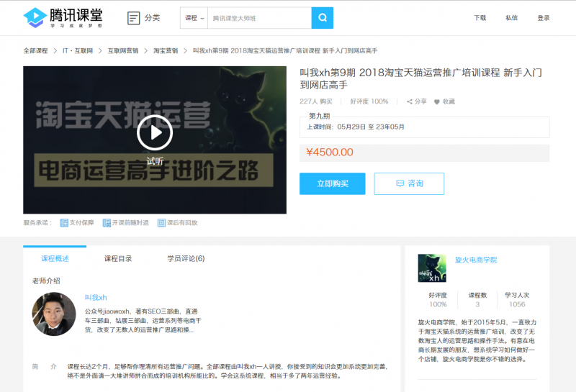
Task: Click the course title breadcrumb text
Action: tap(285, 50)
